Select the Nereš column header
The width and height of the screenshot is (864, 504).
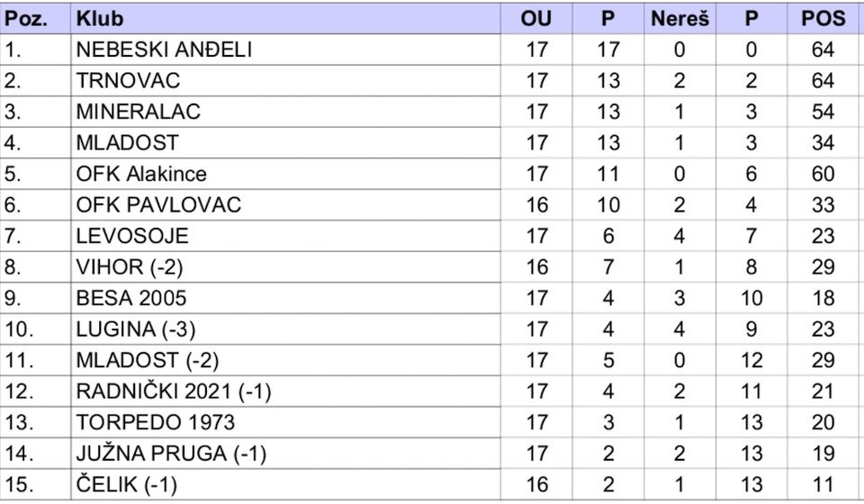pyautogui.click(x=679, y=19)
